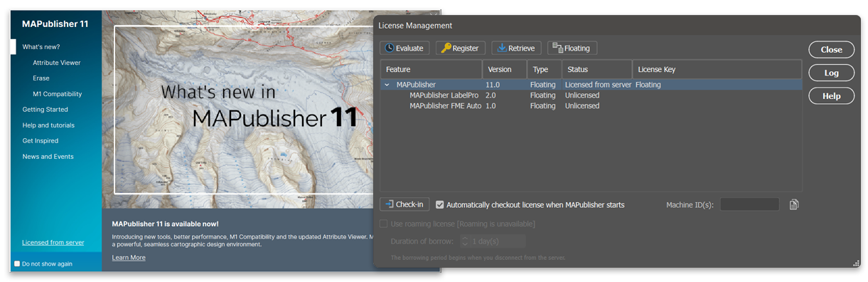Image resolution: width=868 pixels, height=282 pixels.
Task: Click the Retrieve license button
Action: click(x=517, y=48)
